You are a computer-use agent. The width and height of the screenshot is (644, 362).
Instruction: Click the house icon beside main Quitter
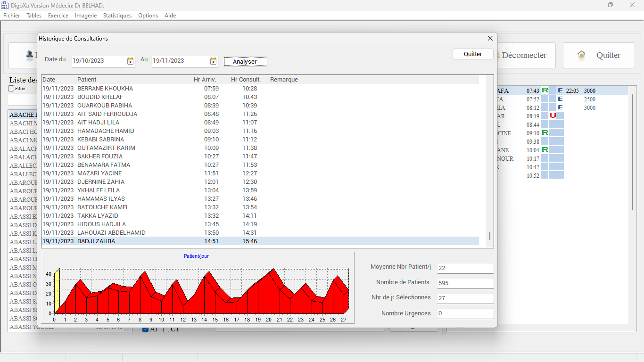coord(581,55)
